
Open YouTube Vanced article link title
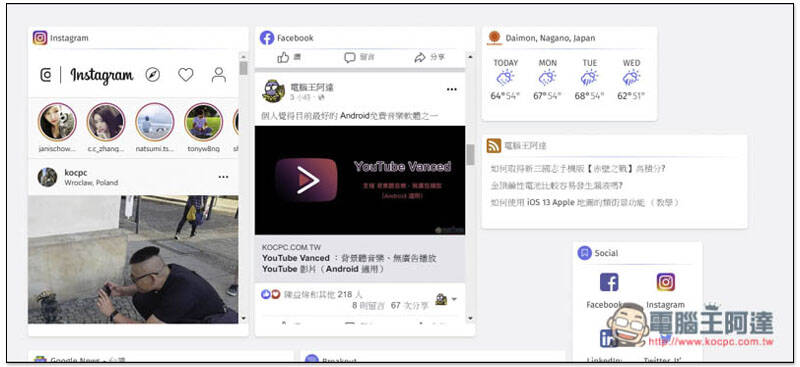349,263
